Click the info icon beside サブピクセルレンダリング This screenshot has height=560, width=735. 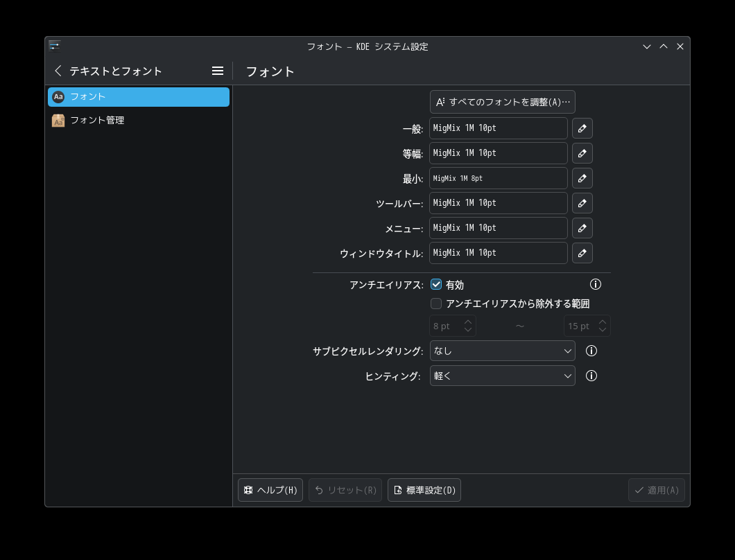pos(591,351)
